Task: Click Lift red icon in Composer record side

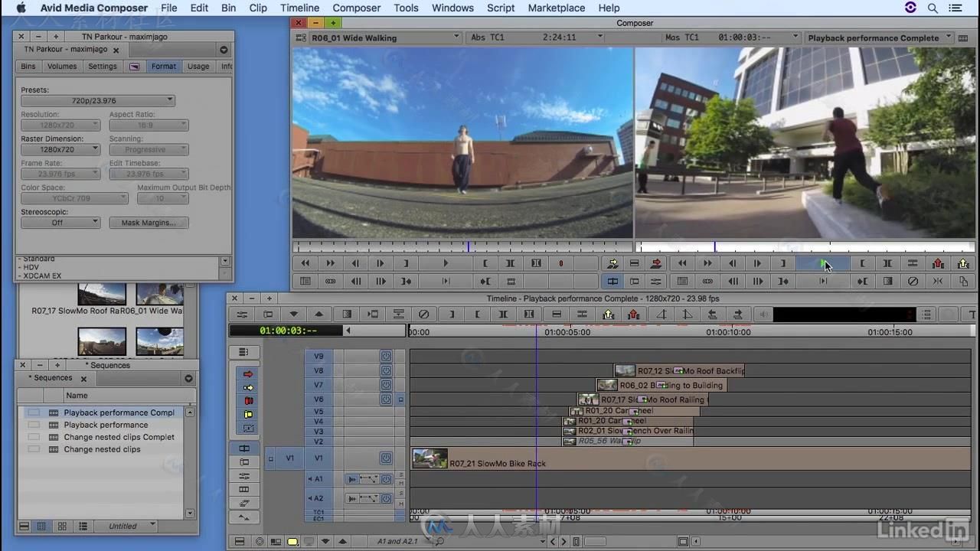Action: pos(938,263)
